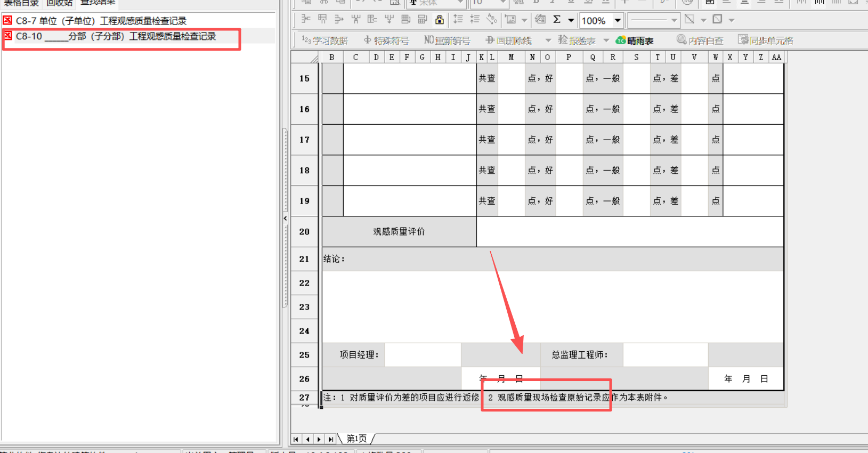Switch to 查找结果 search results tab
Screen dimensions: 868x453
click(x=98, y=3)
